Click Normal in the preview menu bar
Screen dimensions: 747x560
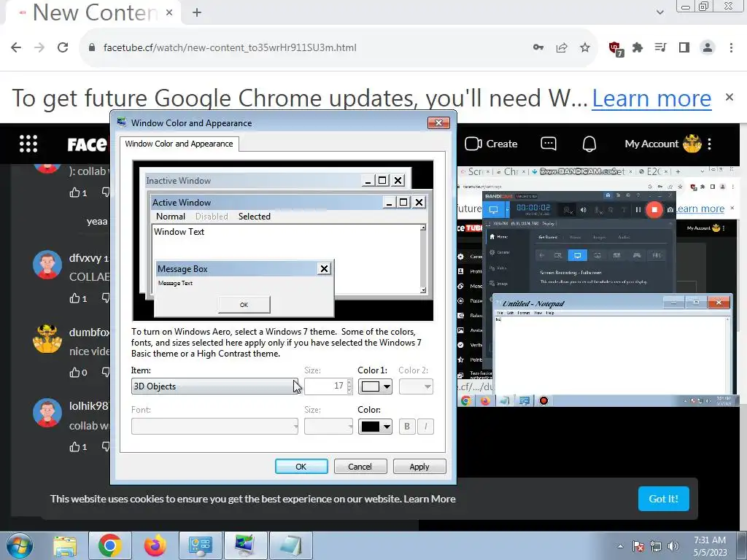point(171,217)
